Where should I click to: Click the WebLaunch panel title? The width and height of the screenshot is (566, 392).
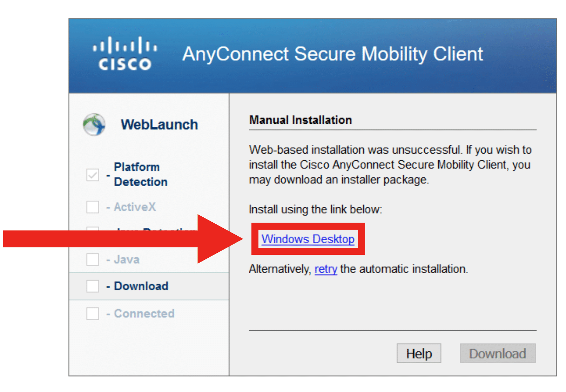(x=159, y=124)
